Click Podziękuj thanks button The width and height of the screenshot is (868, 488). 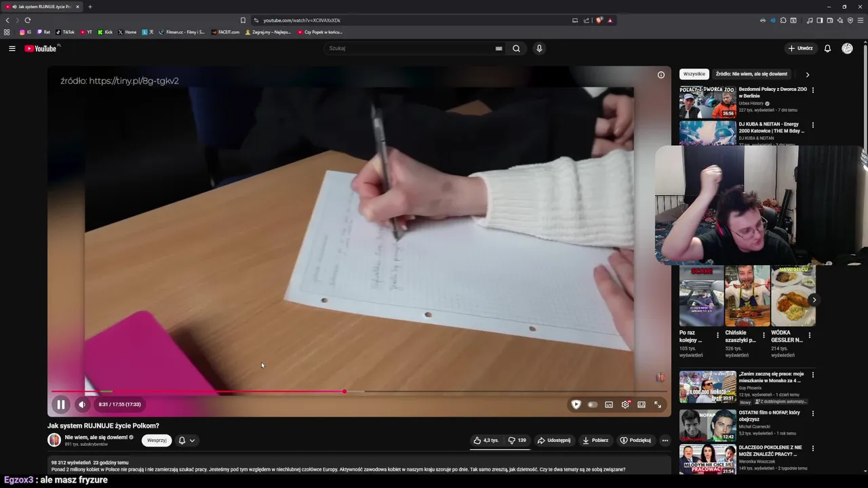pos(635,441)
